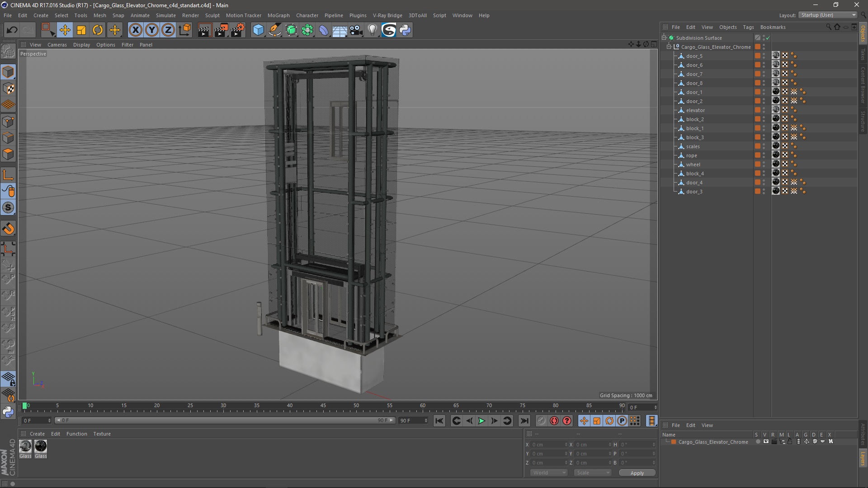Image resolution: width=868 pixels, height=488 pixels.
Task: Collapse the Cargo_Glass_Elevator_Chrome hierarchy
Action: coord(669,47)
